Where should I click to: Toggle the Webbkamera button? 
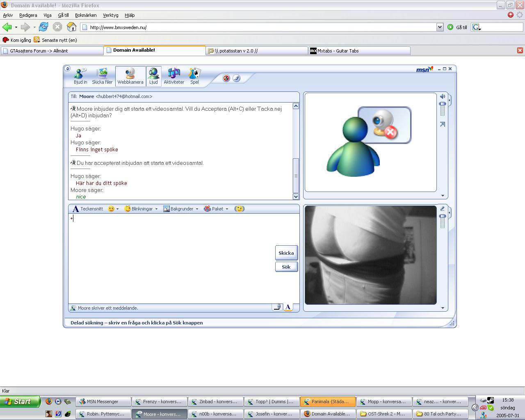click(130, 76)
